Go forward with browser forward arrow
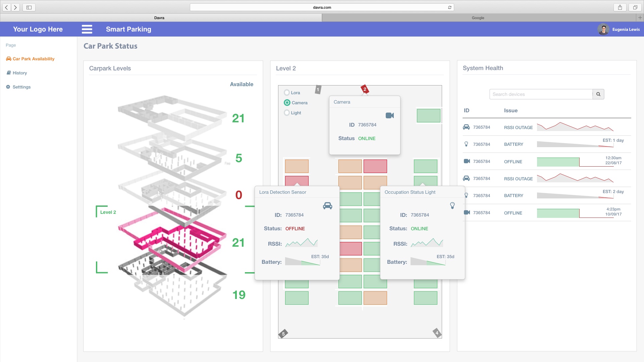The height and width of the screenshot is (362, 644). 15,7
